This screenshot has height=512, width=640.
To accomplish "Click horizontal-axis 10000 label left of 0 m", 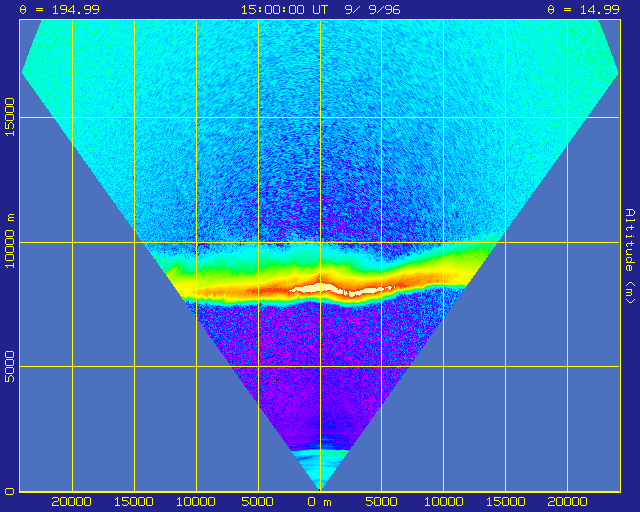I will pos(196,502).
